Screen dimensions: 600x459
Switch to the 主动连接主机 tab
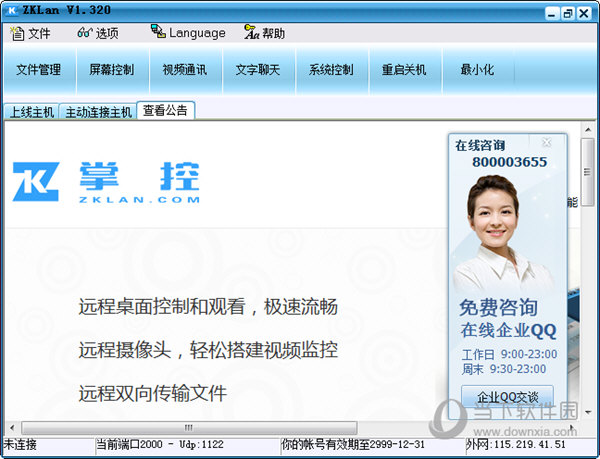pyautogui.click(x=98, y=112)
